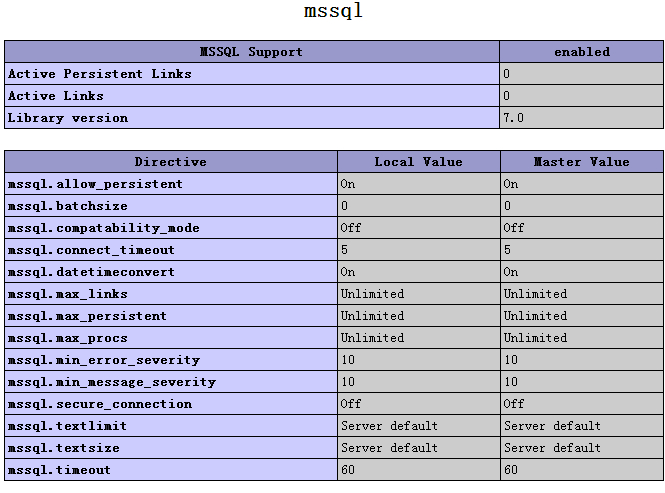The width and height of the screenshot is (665, 493).
Task: Click the Master Value column header
Action: pos(582,162)
